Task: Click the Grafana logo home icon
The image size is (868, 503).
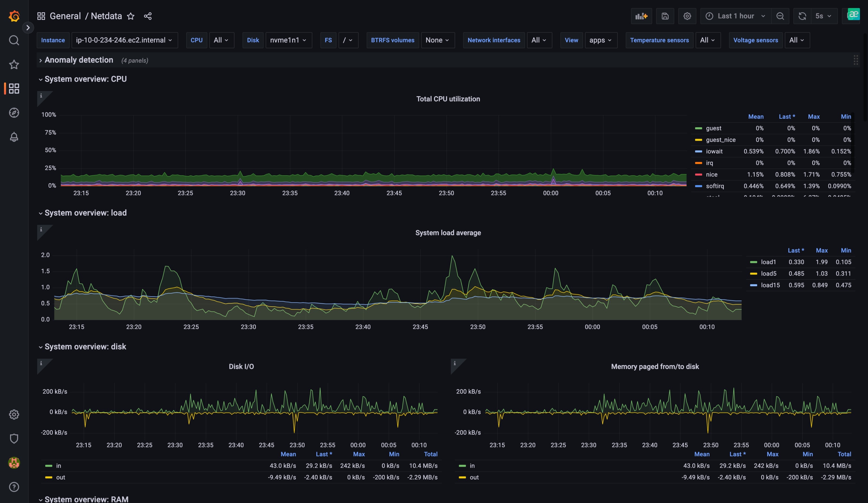Action: (x=14, y=16)
